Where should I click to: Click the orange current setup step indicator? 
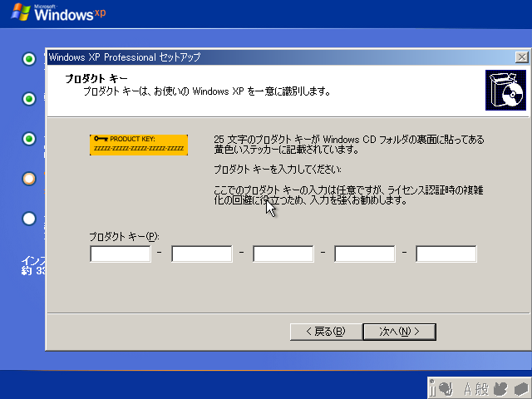pos(29,179)
